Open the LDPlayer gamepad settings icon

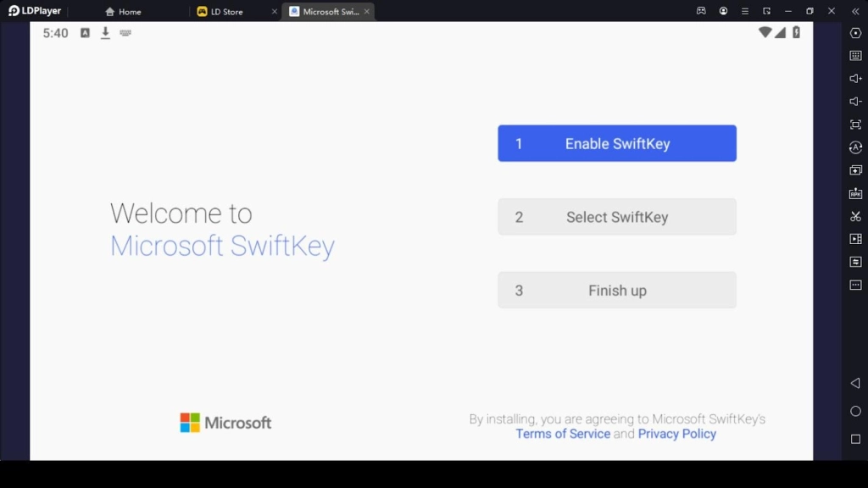(x=701, y=11)
